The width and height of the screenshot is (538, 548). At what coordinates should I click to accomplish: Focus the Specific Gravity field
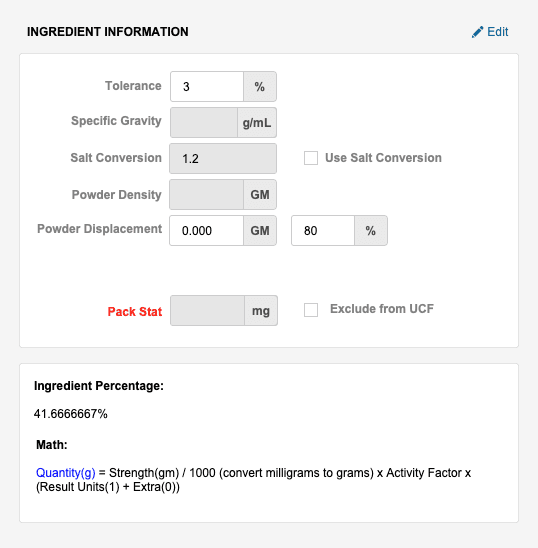click(204, 122)
